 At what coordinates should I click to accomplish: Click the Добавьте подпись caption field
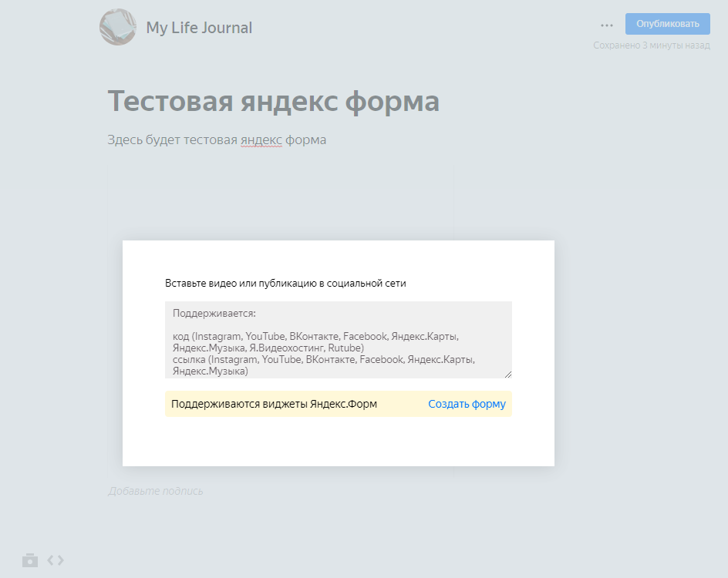156,491
